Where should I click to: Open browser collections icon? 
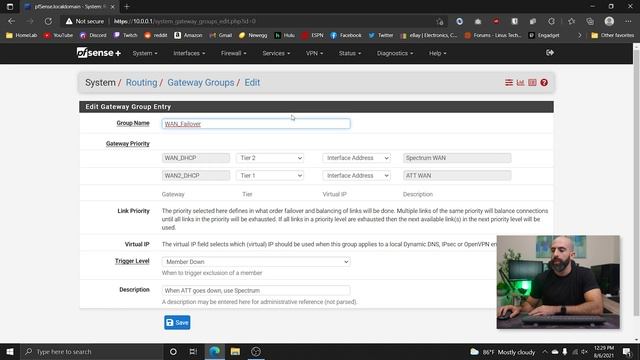(x=590, y=21)
